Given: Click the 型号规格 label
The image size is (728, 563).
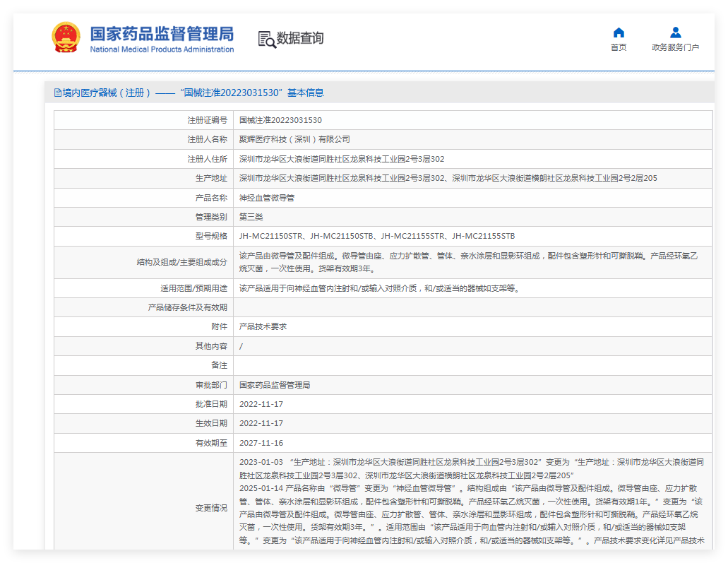Looking at the screenshot, I should (x=211, y=236).
